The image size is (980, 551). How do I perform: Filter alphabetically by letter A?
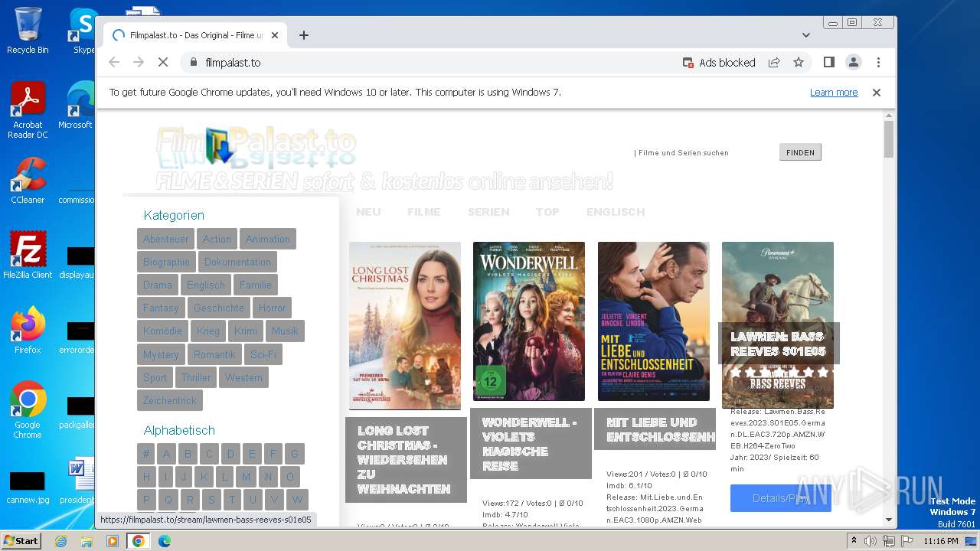[x=166, y=453]
